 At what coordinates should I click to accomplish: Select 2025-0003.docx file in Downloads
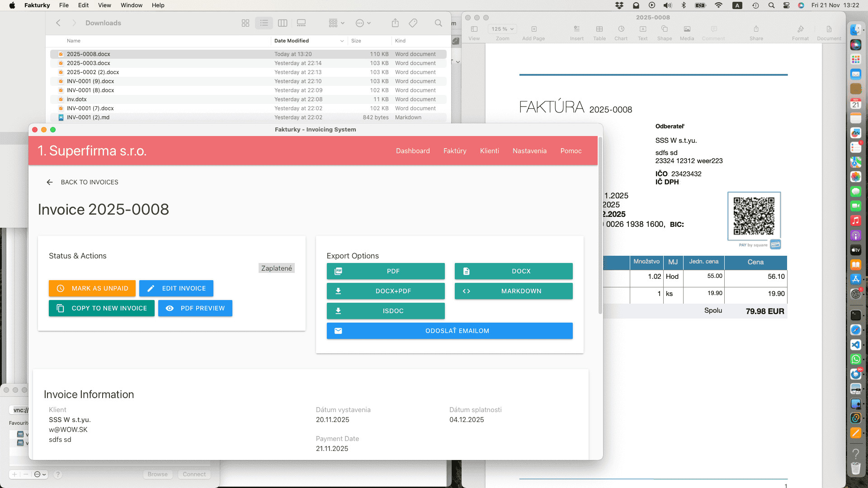point(89,63)
